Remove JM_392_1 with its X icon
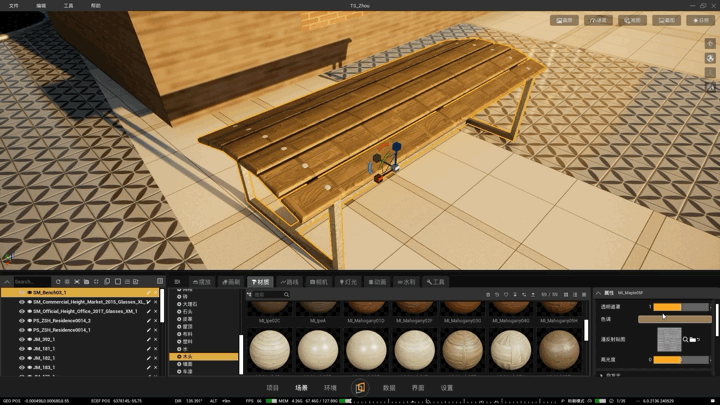Image resolution: width=720 pixels, height=405 pixels. 155,339
